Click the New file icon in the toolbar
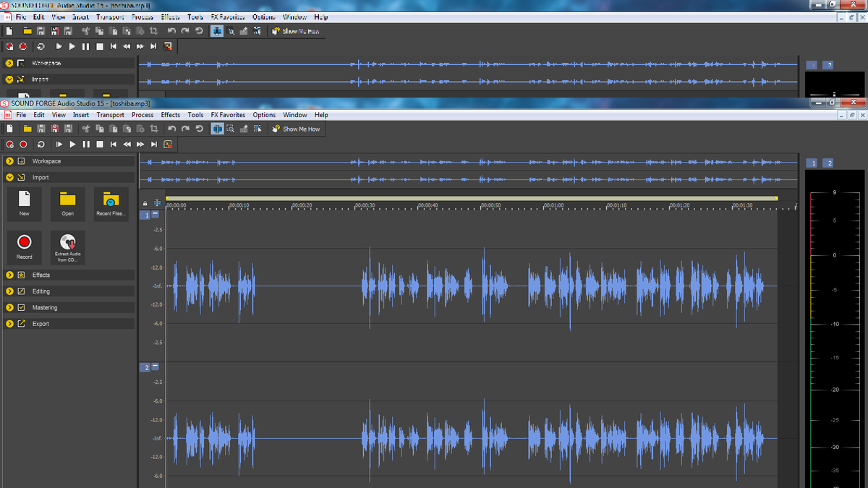This screenshot has width=868, height=488. (x=9, y=128)
